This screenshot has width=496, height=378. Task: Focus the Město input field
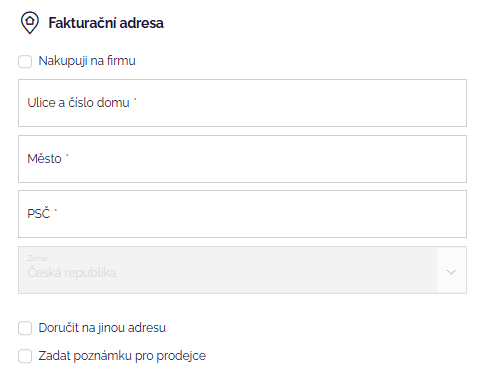[x=242, y=159]
